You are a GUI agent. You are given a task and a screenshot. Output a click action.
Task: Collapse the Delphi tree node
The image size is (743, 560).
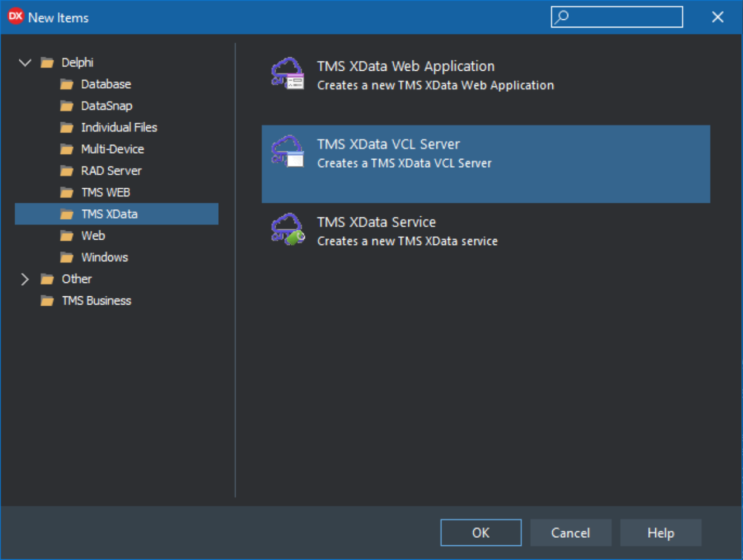pos(25,63)
